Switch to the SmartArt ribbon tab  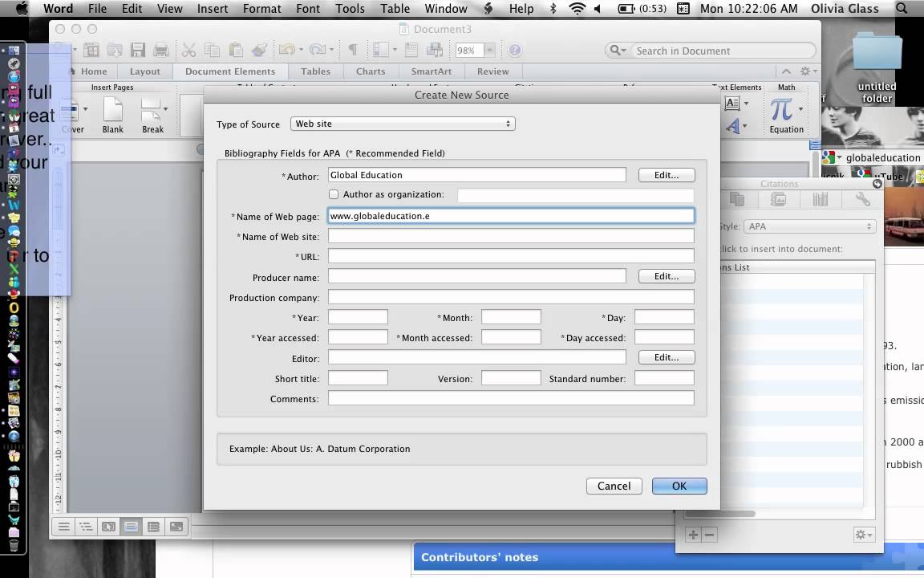pos(432,71)
